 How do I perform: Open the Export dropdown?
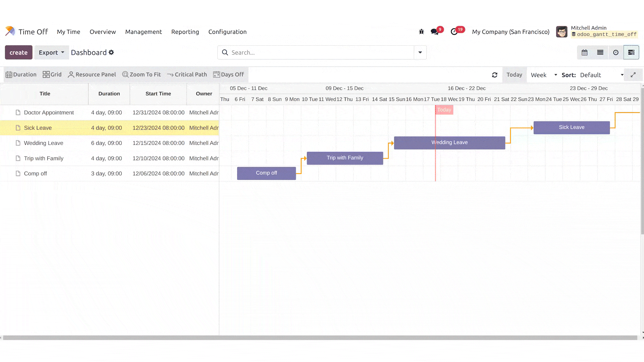click(x=51, y=53)
